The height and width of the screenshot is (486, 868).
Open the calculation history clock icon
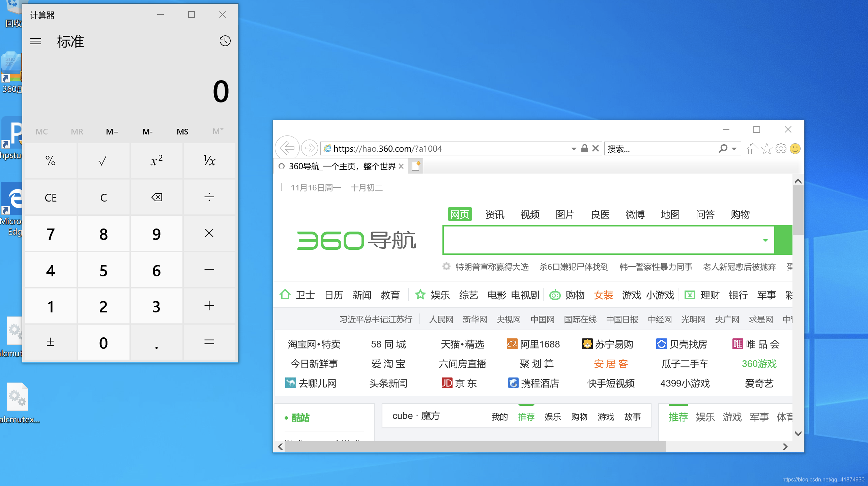225,41
